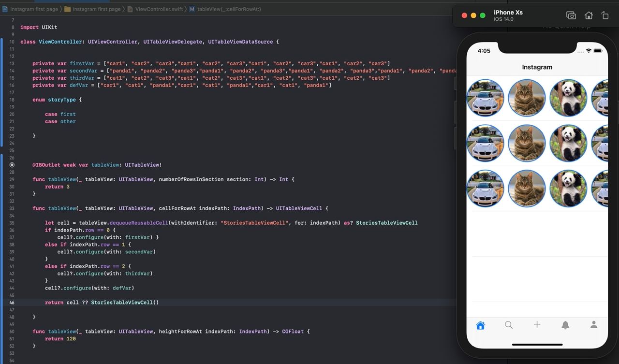The image size is (619, 364).
Task: Tap the panda story in the second row
Action: click(568, 144)
